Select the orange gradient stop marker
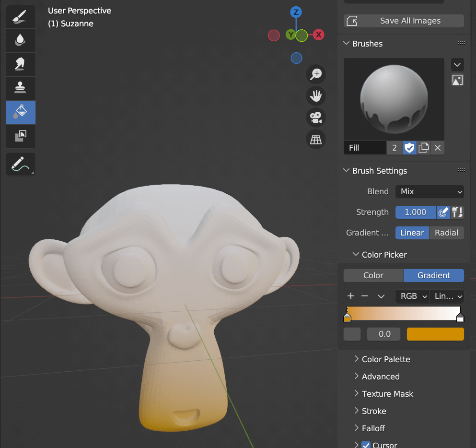Viewport: 476px width, 448px height. coord(347,318)
